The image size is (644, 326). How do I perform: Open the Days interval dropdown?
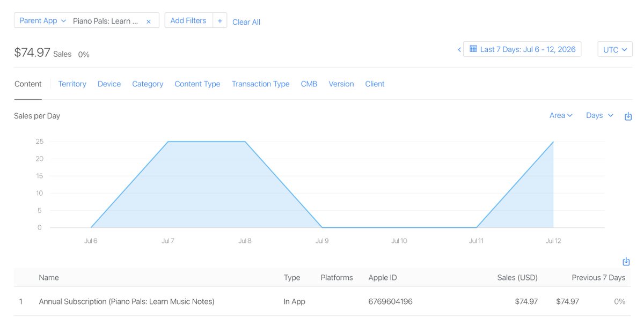coord(599,115)
